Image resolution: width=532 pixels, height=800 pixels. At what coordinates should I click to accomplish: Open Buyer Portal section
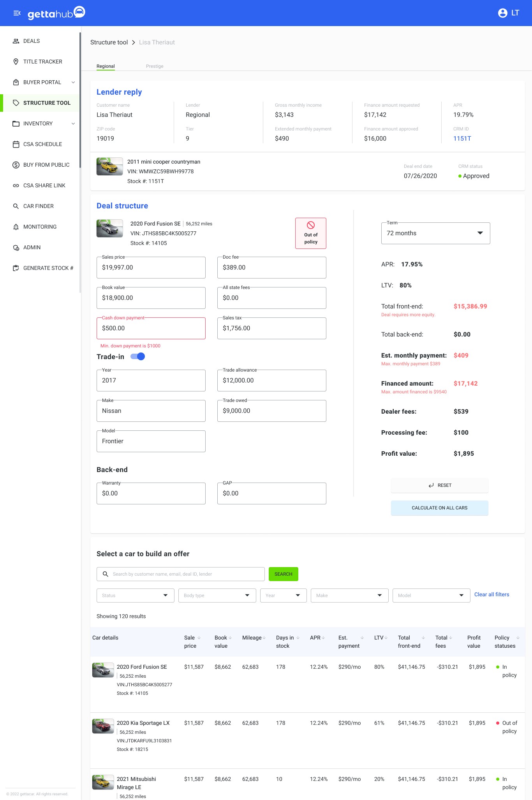pos(42,82)
